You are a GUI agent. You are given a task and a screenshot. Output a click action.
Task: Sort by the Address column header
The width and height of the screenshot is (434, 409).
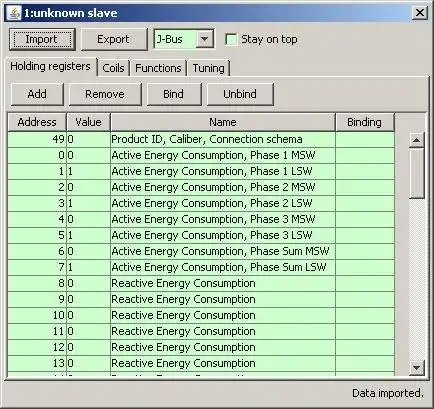tap(37, 122)
